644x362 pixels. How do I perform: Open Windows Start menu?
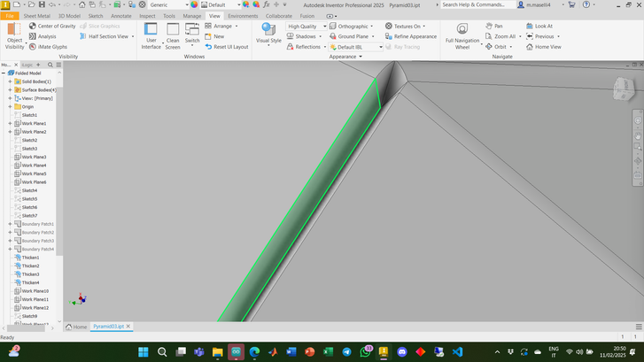(x=144, y=351)
